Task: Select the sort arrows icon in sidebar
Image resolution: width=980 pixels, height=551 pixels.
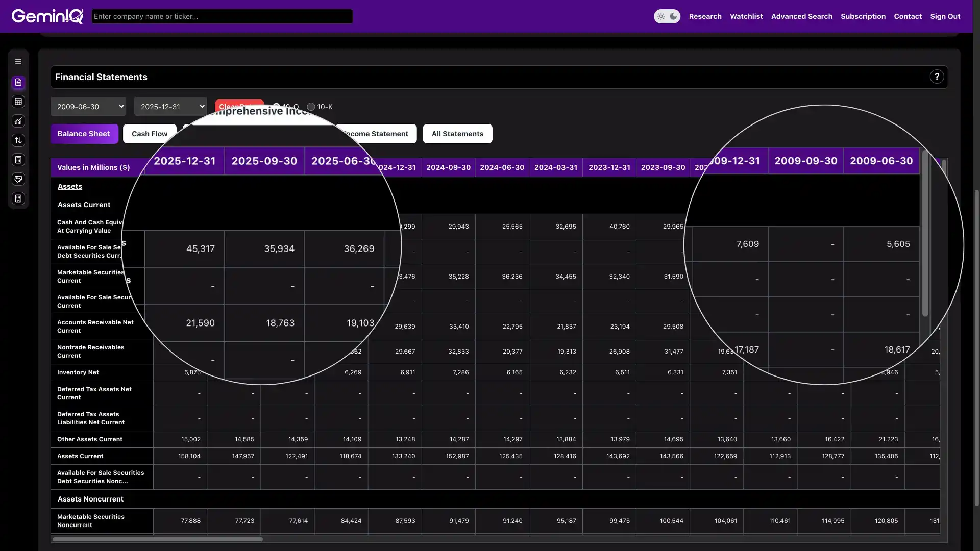Action: point(18,140)
